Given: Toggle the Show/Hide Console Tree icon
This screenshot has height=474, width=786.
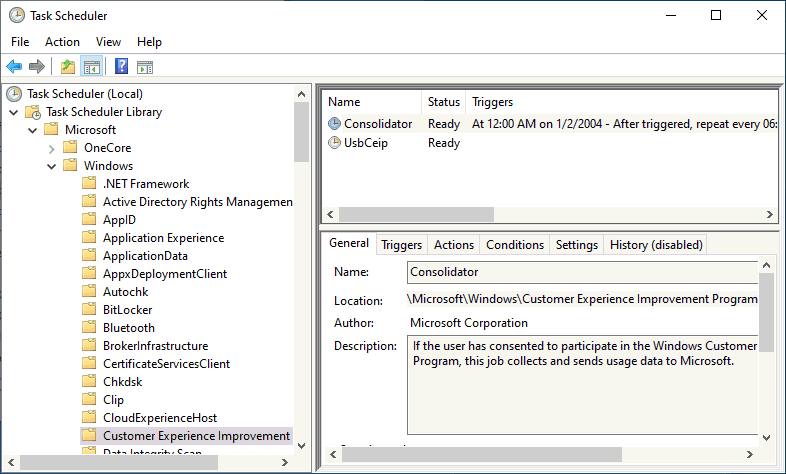Looking at the screenshot, I should coord(92,66).
